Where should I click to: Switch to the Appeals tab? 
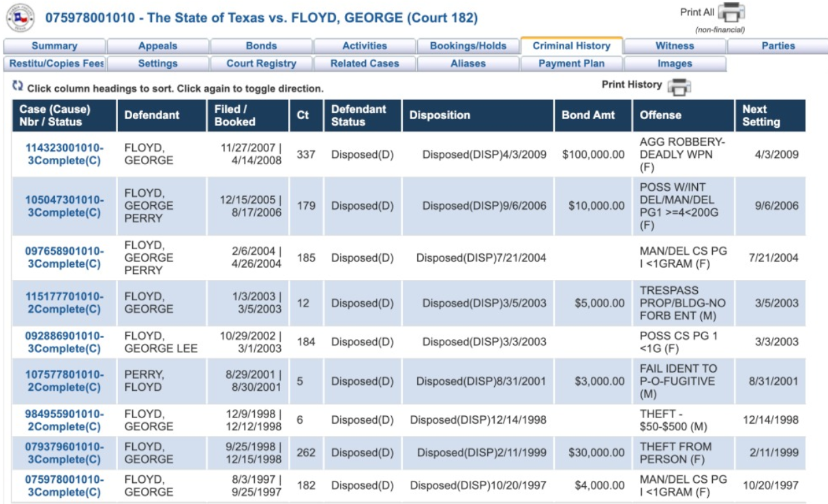(x=157, y=46)
